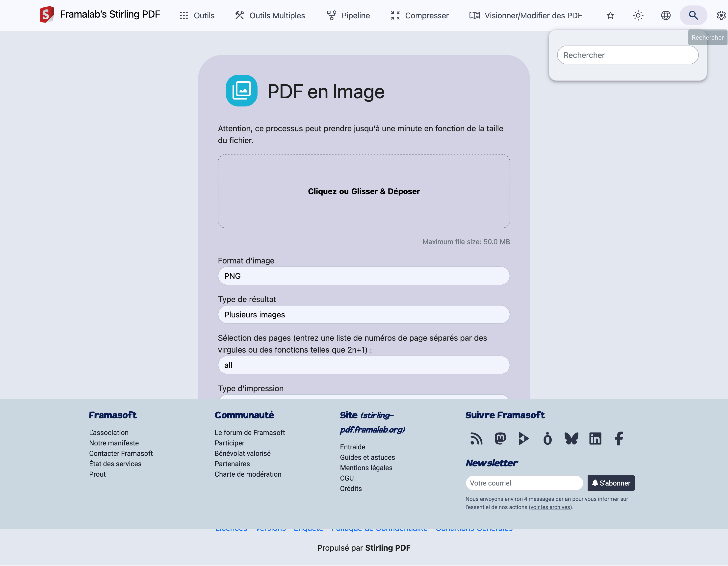Open the Guides et astuces link
The width and height of the screenshot is (728, 566).
[x=367, y=457]
